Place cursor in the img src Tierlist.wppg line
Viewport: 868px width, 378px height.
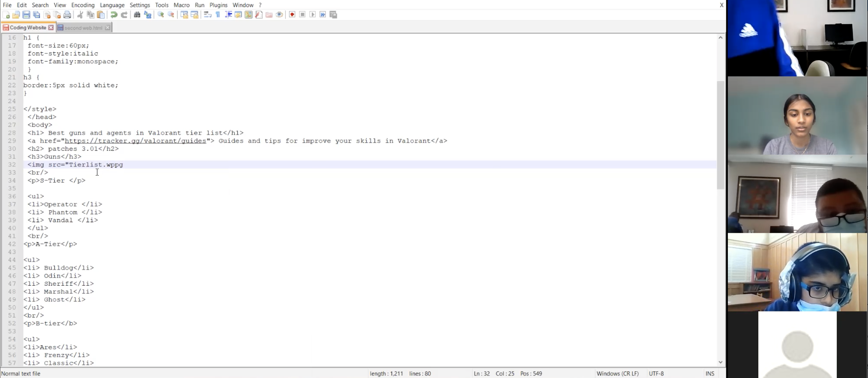coord(370,164)
